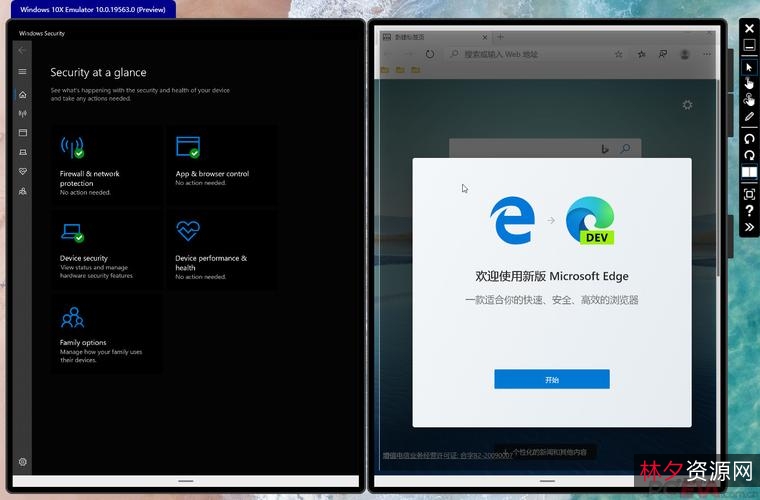Open Device security sidebar icon
Image resolution: width=760 pixels, height=500 pixels.
(x=22, y=152)
